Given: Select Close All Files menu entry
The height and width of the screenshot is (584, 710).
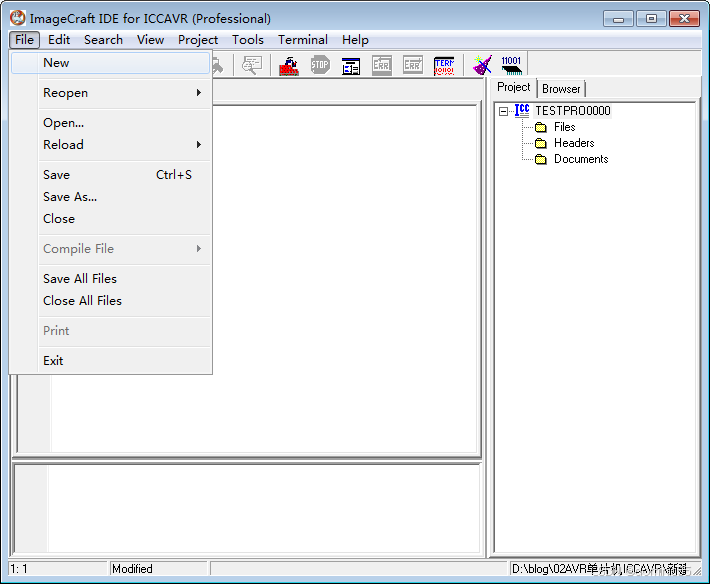Looking at the screenshot, I should [110, 301].
